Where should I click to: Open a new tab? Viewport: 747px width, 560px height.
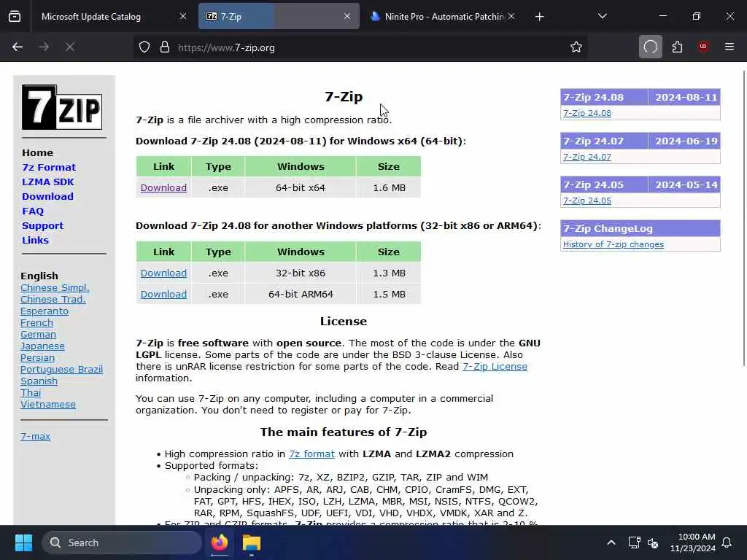(539, 17)
